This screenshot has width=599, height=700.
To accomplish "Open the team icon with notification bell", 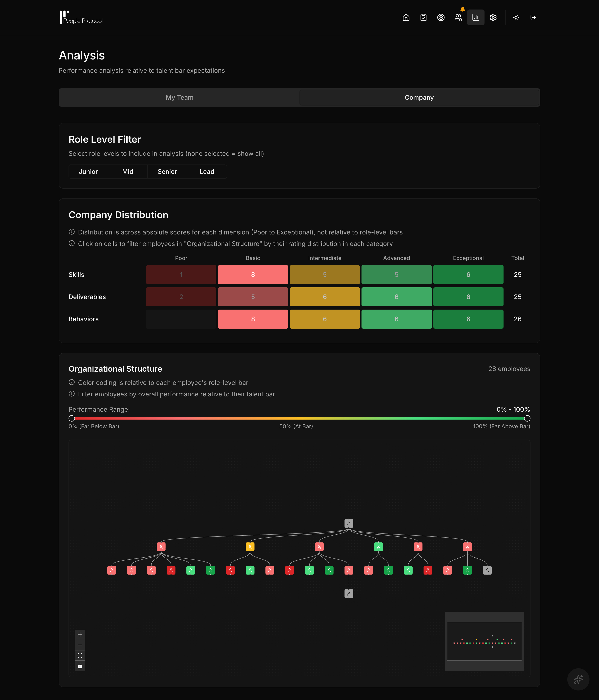I will click(458, 18).
